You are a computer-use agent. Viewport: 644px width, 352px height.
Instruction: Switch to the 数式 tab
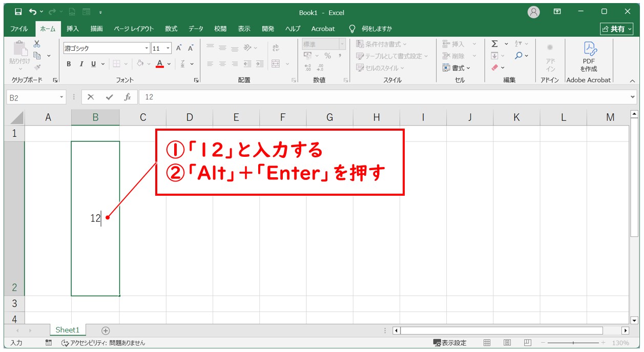(x=171, y=29)
